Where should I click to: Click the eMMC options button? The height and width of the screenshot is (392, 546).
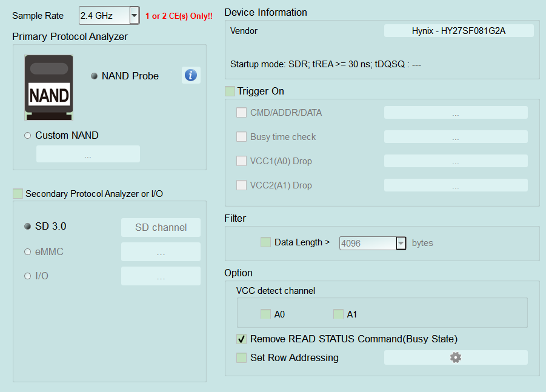(x=161, y=251)
